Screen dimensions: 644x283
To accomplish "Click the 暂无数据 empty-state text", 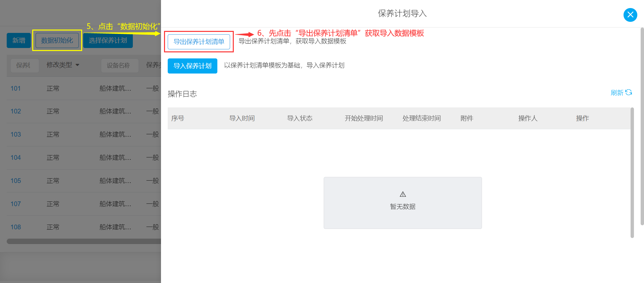I will point(403,206).
